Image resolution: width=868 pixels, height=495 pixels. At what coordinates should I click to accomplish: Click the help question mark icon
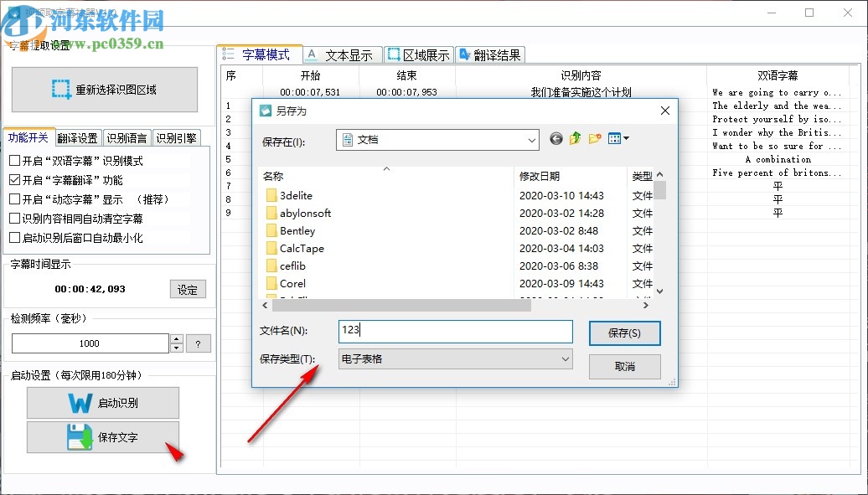[199, 343]
